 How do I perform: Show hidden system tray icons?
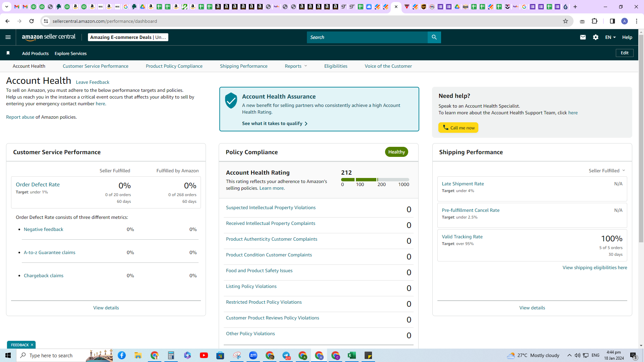point(569,355)
